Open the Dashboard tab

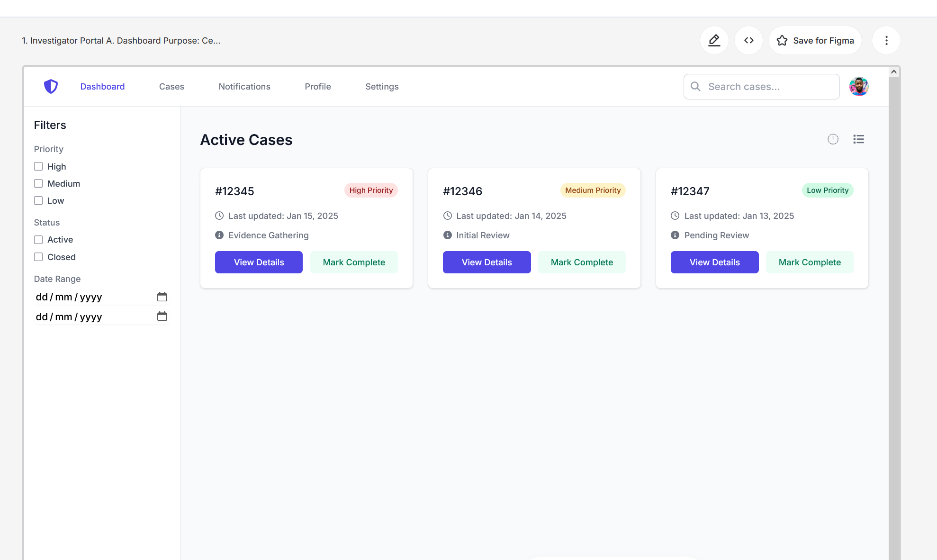point(102,86)
